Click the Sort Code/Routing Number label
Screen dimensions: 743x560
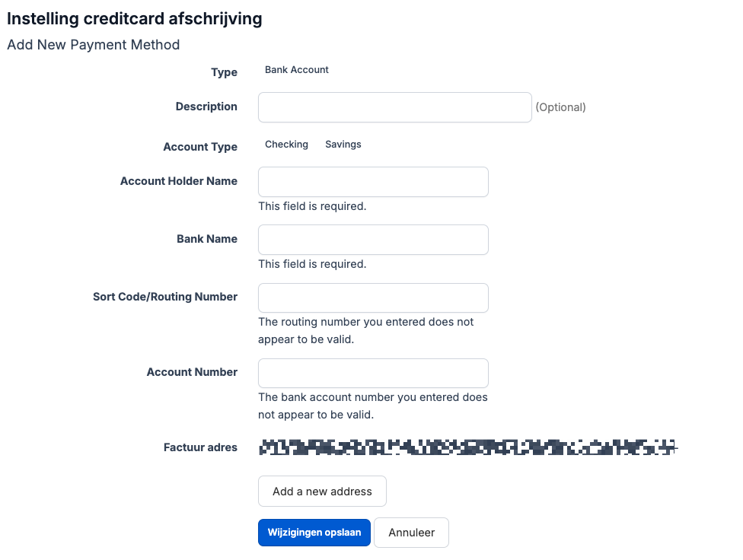tap(165, 297)
